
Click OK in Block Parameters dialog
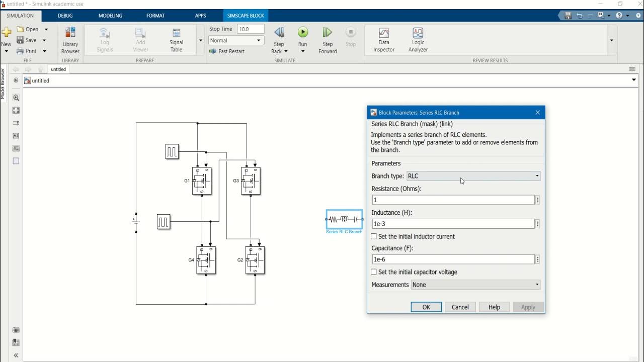(x=426, y=307)
